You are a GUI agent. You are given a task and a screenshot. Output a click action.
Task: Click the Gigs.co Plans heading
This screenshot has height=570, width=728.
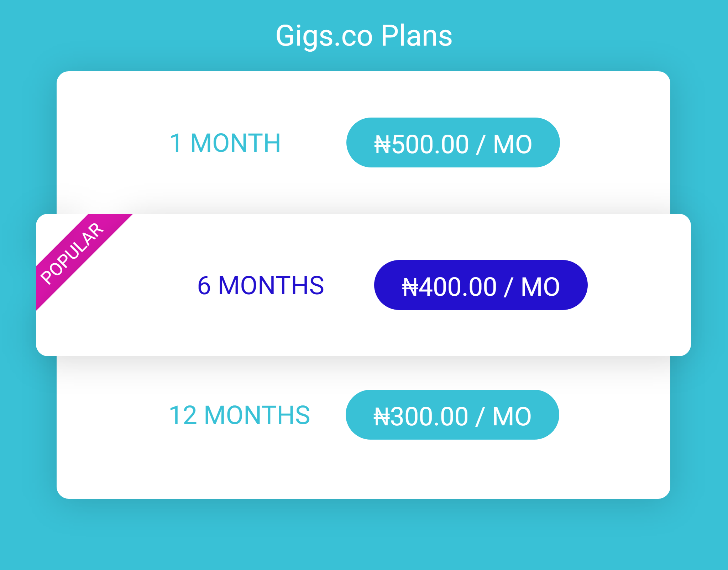[x=364, y=36]
